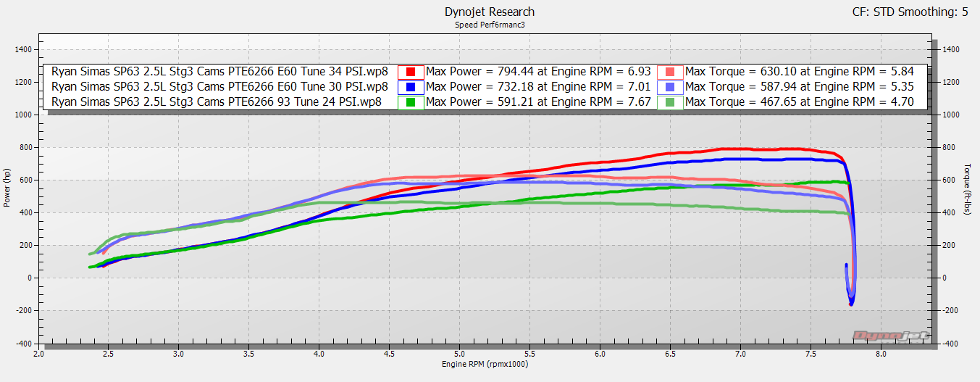980x382 pixels.
Task: Click the green Max Power color swatch
Action: 411,102
